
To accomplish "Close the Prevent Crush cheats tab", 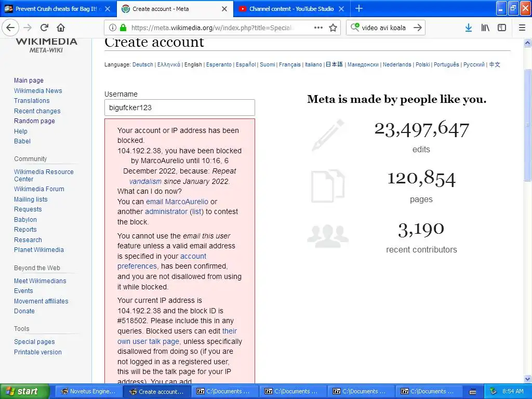I will pyautogui.click(x=108, y=9).
